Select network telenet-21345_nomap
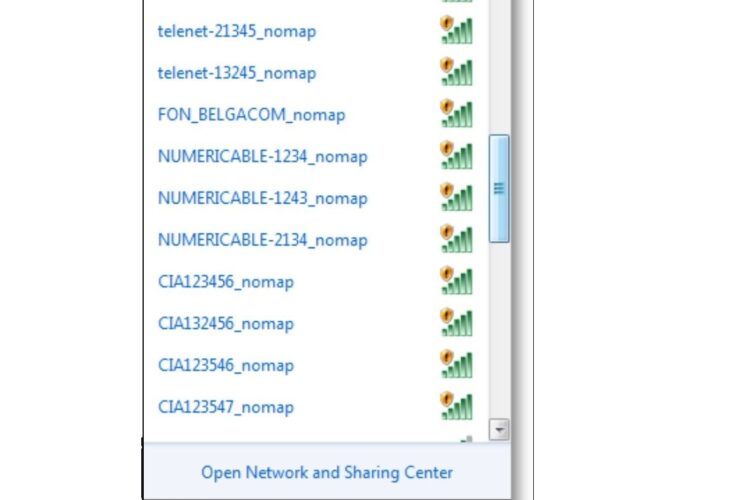This screenshot has height=500, width=740. tap(237, 31)
